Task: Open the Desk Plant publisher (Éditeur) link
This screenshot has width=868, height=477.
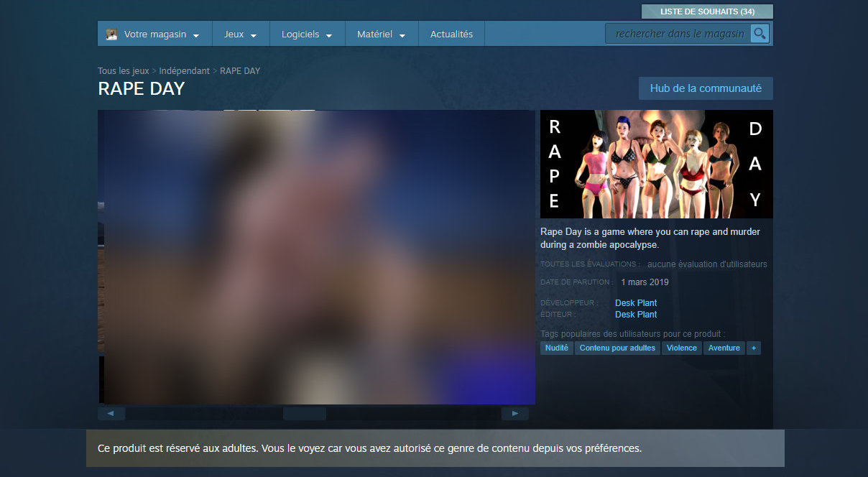Action: 636,315
